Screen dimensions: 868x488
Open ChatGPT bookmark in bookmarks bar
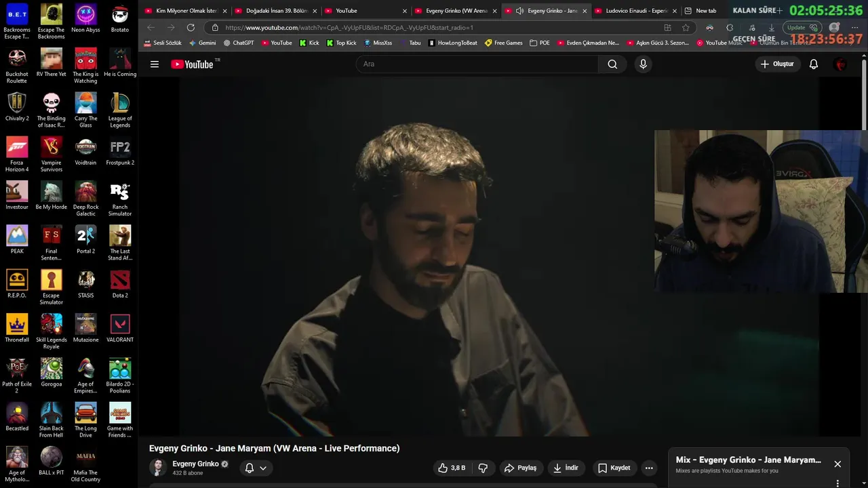tap(239, 43)
